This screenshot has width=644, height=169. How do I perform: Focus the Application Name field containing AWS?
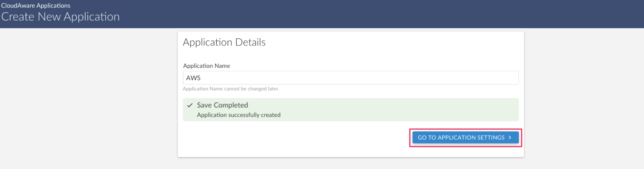coord(351,78)
